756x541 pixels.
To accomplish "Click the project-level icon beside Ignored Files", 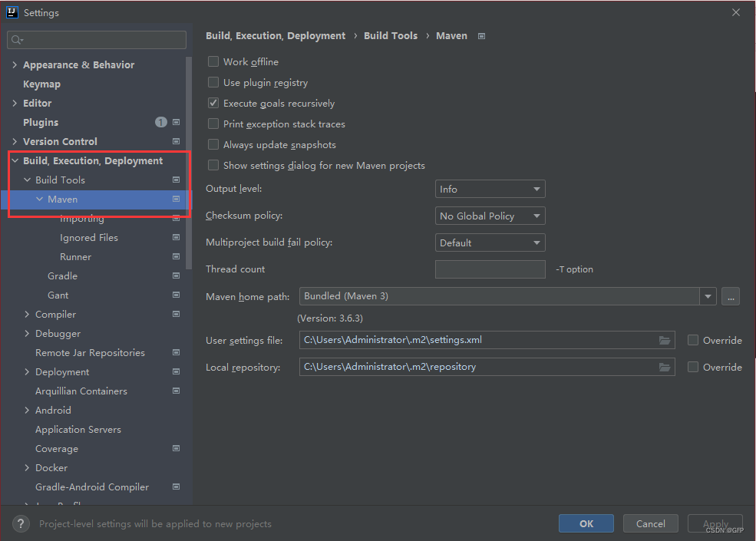I will coord(176,237).
